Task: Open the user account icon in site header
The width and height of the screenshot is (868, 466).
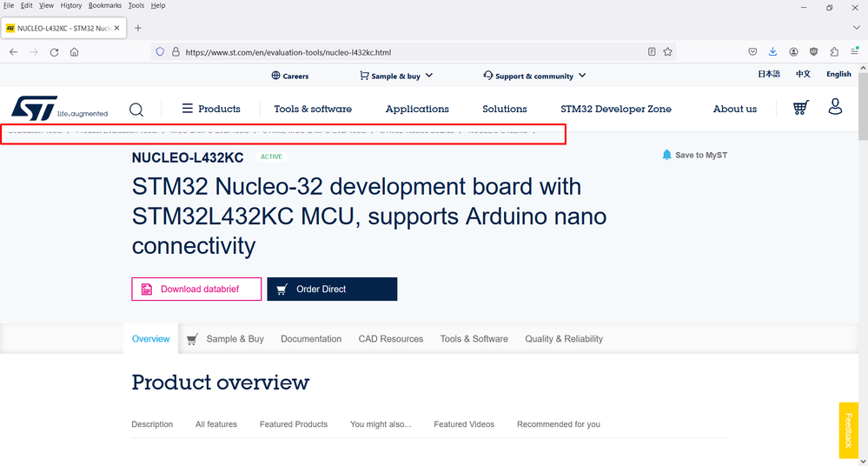Action: pyautogui.click(x=835, y=106)
